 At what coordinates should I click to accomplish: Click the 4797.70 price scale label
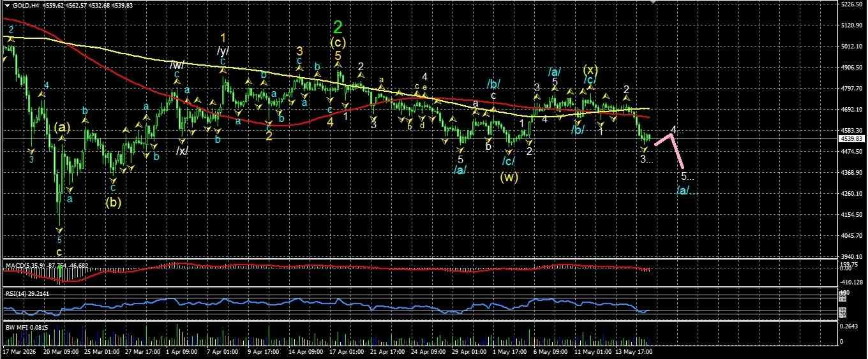click(852, 89)
